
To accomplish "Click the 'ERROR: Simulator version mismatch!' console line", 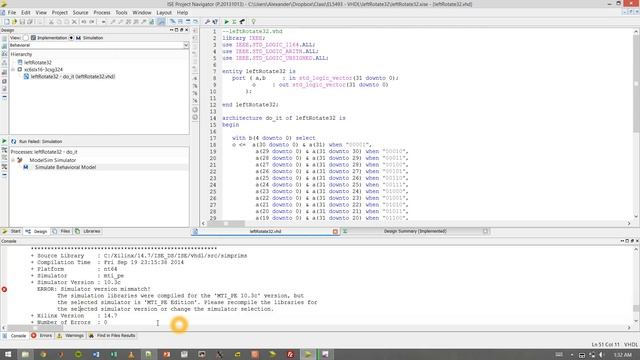I will pyautogui.click(x=94, y=289).
